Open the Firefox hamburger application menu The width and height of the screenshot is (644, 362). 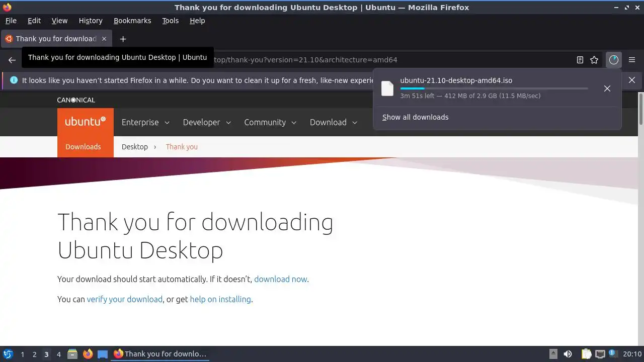632,60
